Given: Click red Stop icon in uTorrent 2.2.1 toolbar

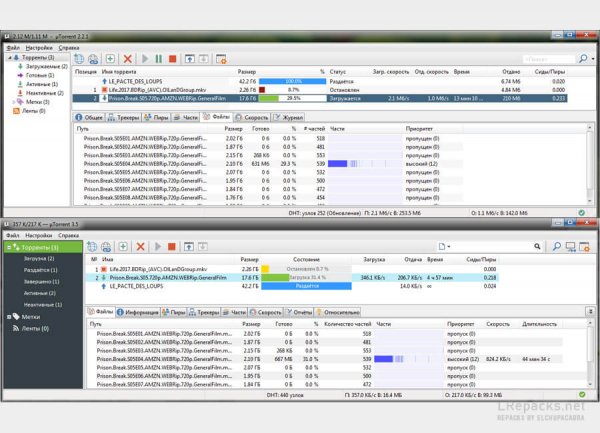Looking at the screenshot, I should [173, 59].
